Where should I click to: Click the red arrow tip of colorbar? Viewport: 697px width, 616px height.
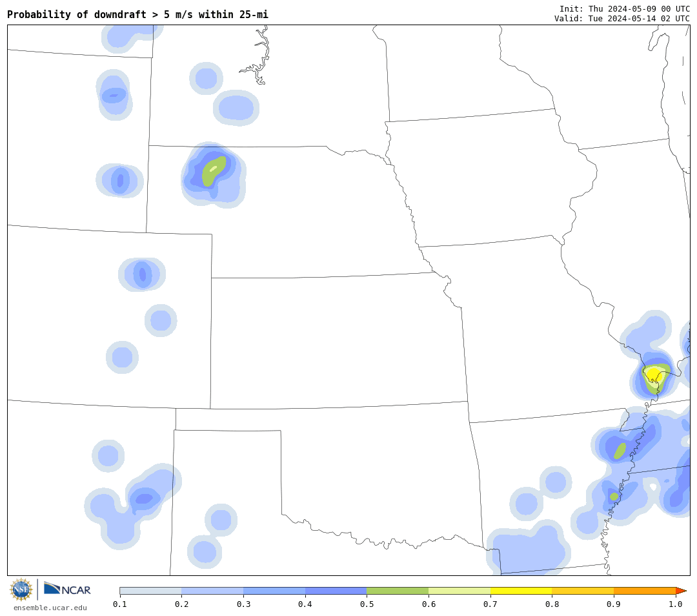click(681, 591)
